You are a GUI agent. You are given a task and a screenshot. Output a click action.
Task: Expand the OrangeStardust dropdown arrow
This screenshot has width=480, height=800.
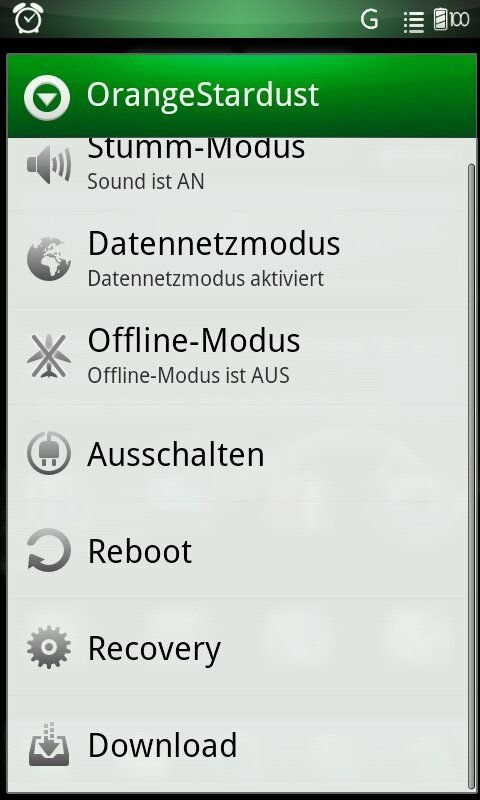pos(47,97)
